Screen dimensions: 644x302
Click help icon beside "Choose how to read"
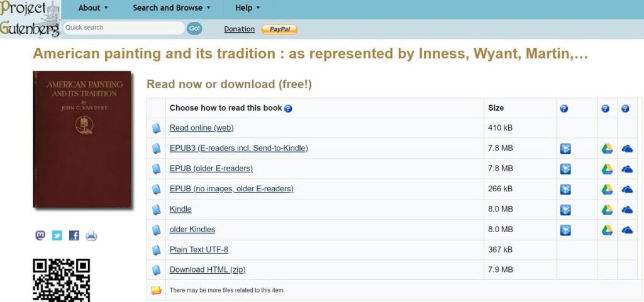point(288,108)
